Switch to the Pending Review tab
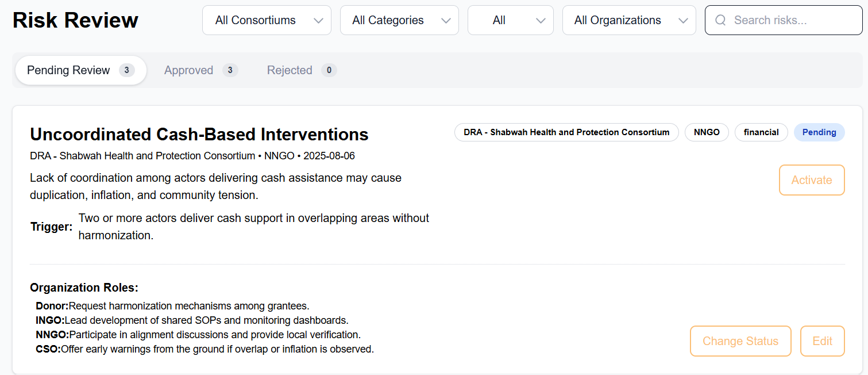 (80, 70)
